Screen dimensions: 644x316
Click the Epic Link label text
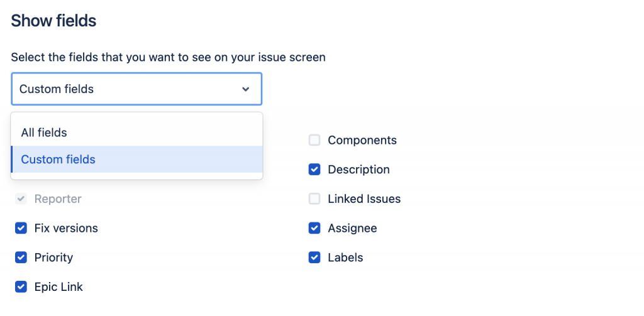click(x=58, y=287)
